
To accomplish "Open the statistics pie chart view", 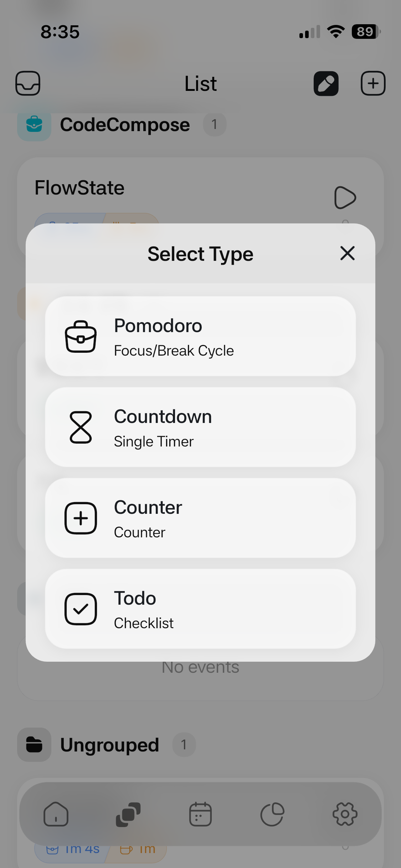I will [273, 813].
